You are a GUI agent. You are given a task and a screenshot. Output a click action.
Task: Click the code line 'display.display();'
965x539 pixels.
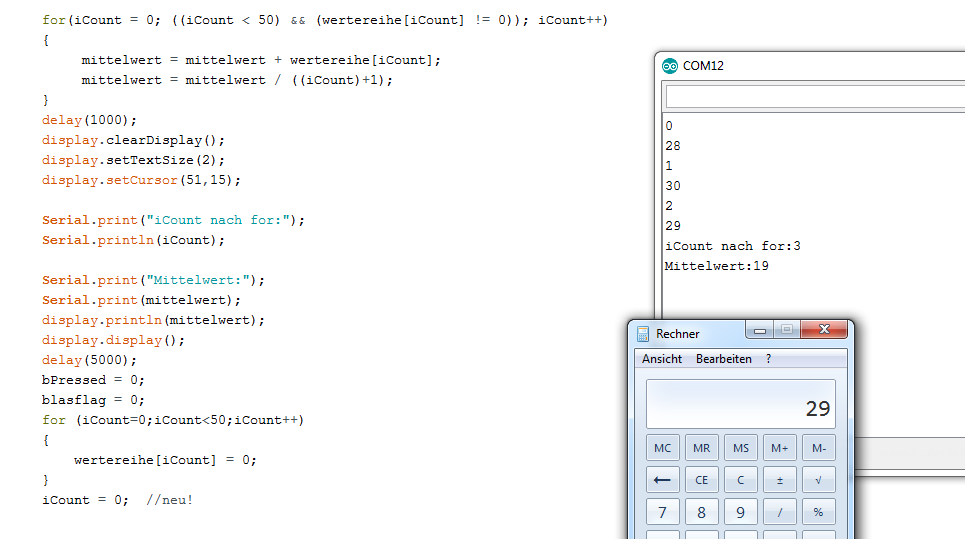pyautogui.click(x=113, y=340)
